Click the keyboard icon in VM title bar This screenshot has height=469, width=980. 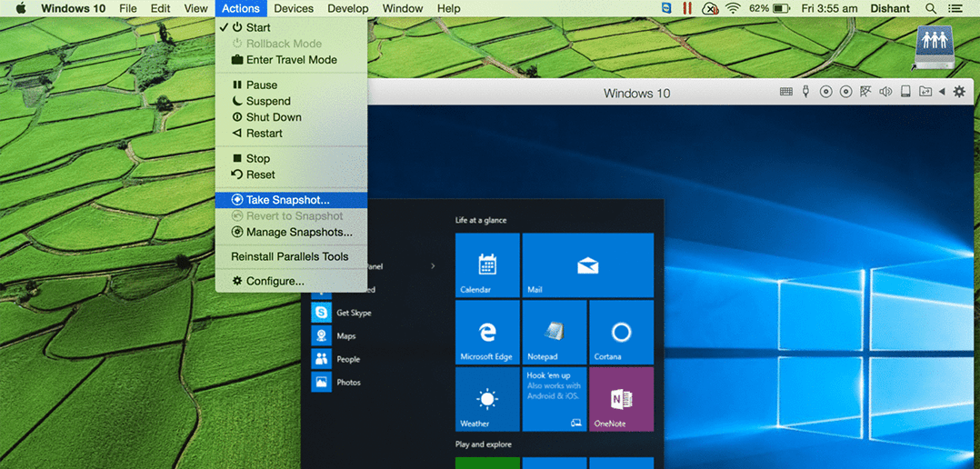786,92
